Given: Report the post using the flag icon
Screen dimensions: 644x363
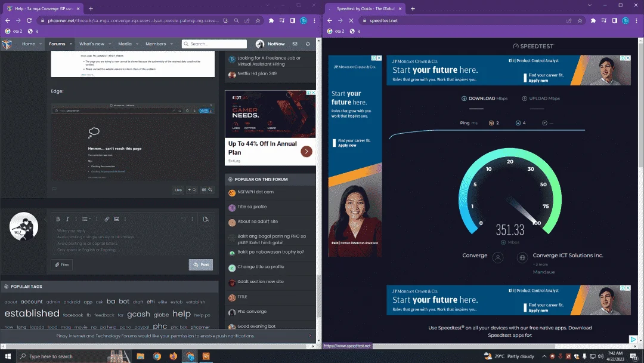Looking at the screenshot, I should click(54, 189).
